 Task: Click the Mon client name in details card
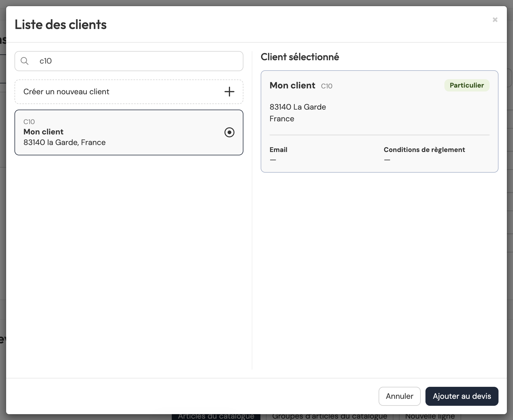(x=292, y=85)
